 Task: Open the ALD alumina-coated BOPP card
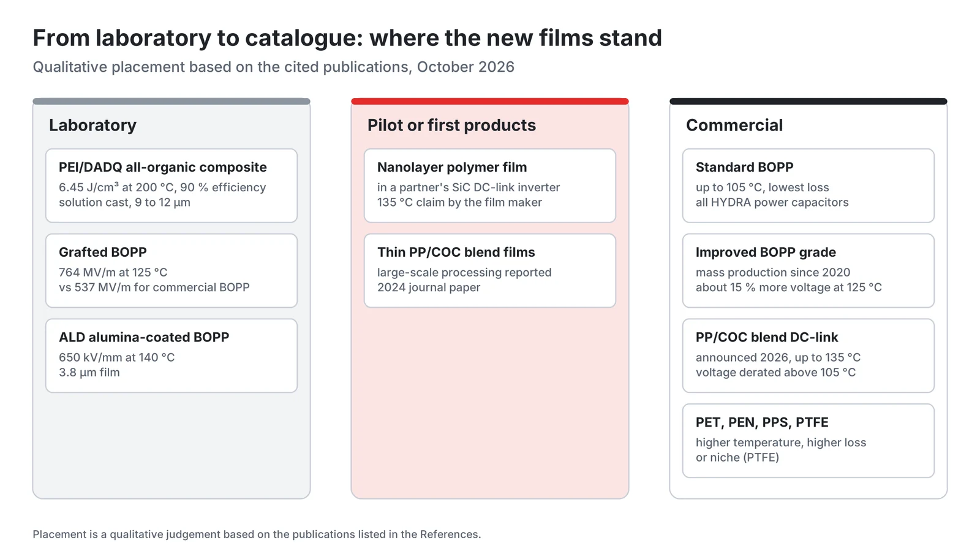171,356
